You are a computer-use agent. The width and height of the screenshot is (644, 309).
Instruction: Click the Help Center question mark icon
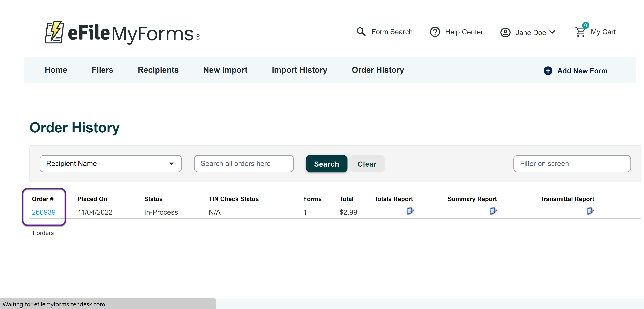[x=435, y=32]
